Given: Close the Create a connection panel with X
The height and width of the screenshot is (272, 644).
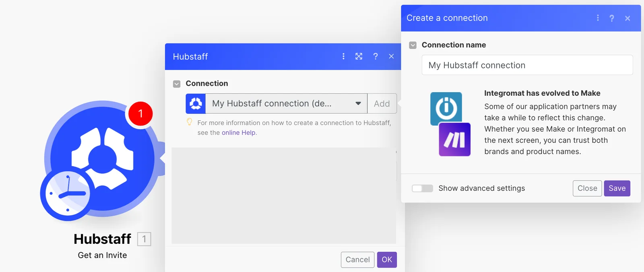Looking at the screenshot, I should click(x=627, y=18).
